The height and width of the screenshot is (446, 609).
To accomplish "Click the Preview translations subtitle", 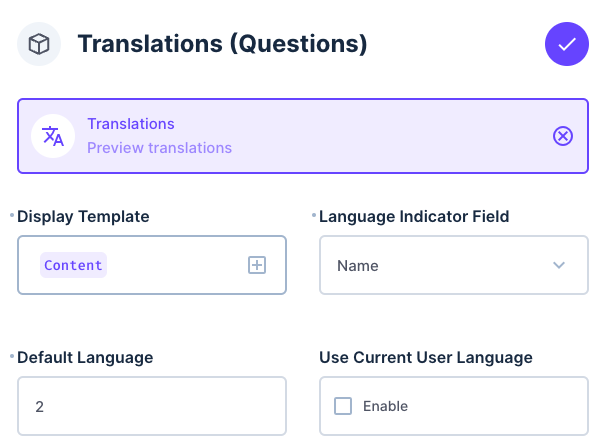I will click(159, 148).
